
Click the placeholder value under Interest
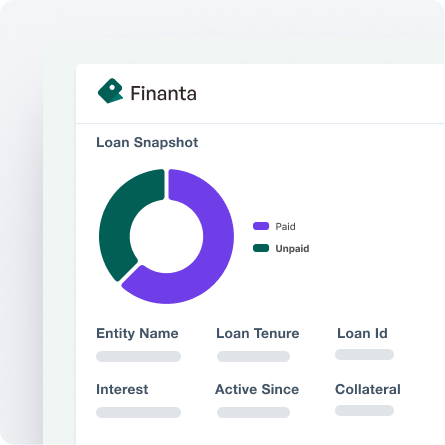[138, 412]
